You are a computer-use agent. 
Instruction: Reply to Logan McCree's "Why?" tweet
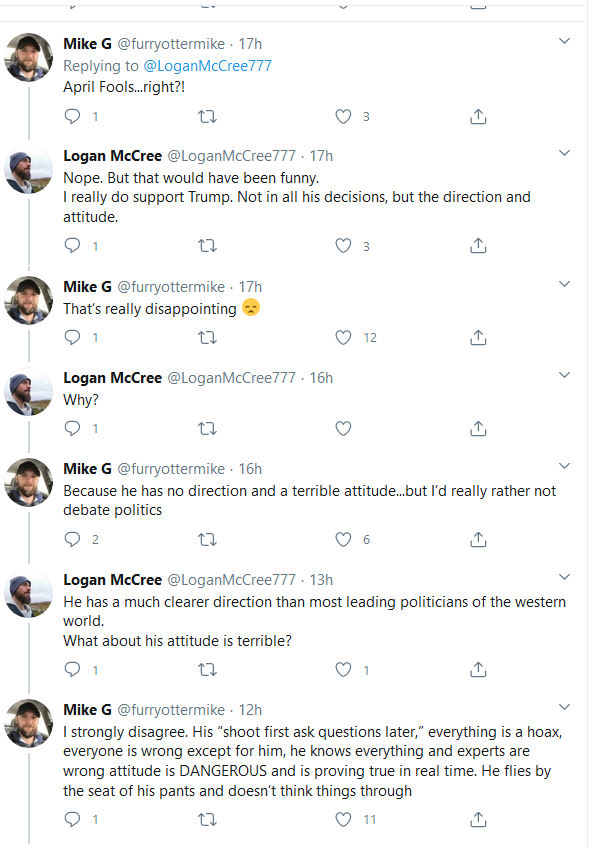[70, 428]
